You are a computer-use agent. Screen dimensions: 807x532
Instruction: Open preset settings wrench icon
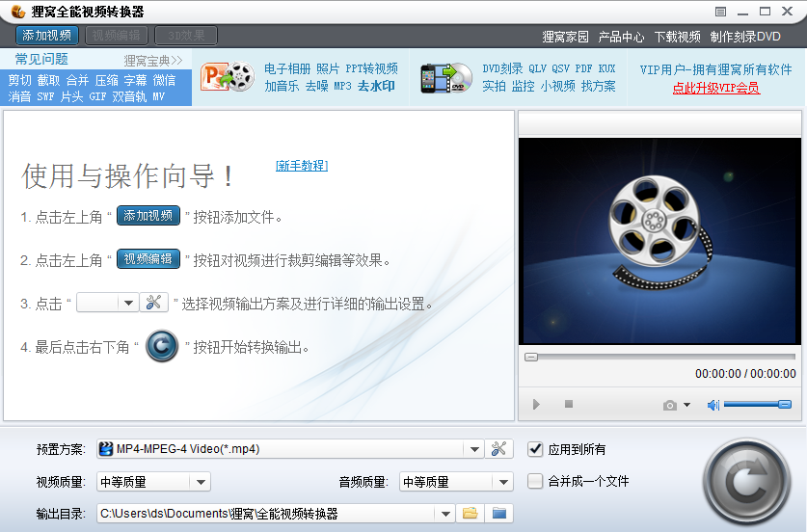(x=498, y=449)
